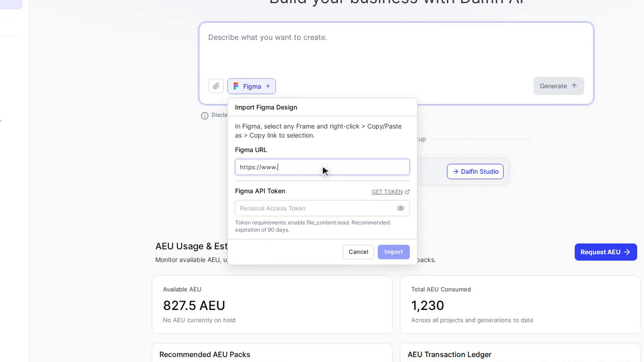Open the GET TOKEN link
This screenshot has width=644, height=362.
387,192
